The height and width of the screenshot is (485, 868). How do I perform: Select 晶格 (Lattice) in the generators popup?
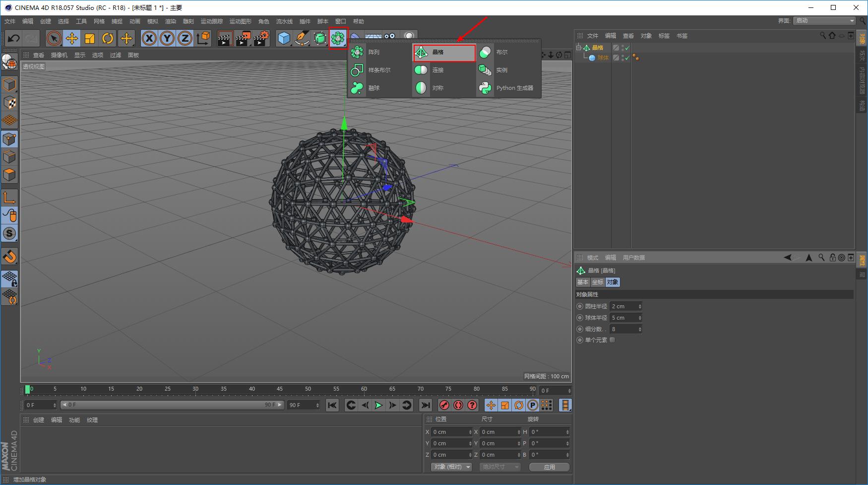pyautogui.click(x=443, y=52)
